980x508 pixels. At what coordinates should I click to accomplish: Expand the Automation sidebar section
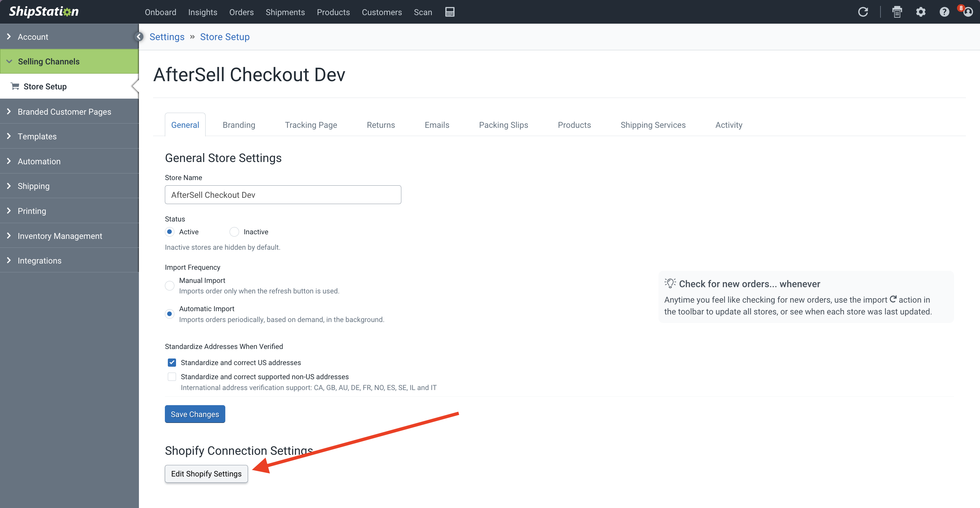click(x=39, y=161)
